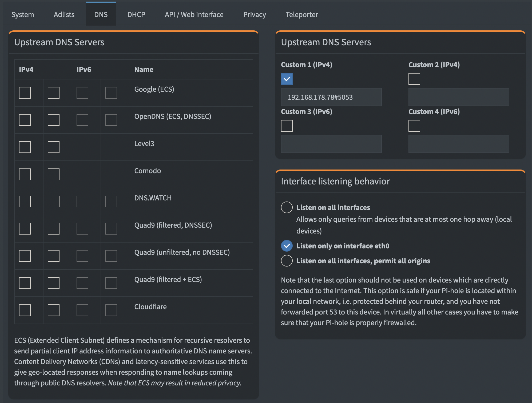Select the first IPv4 box for Comodo
The image size is (532, 403).
25,174
